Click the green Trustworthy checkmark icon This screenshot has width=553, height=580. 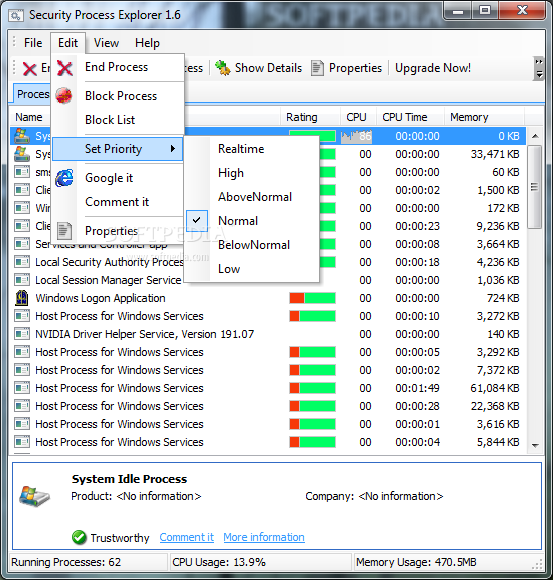[x=79, y=537]
